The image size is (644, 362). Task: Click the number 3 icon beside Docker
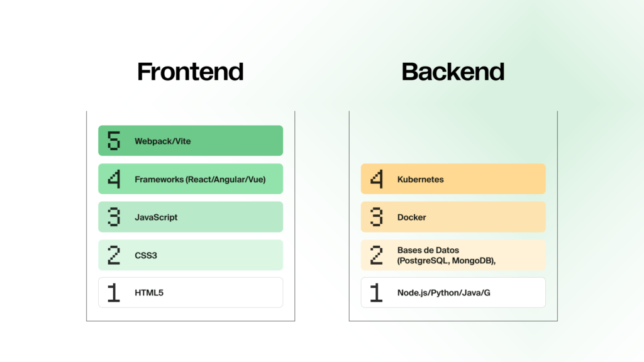click(376, 217)
